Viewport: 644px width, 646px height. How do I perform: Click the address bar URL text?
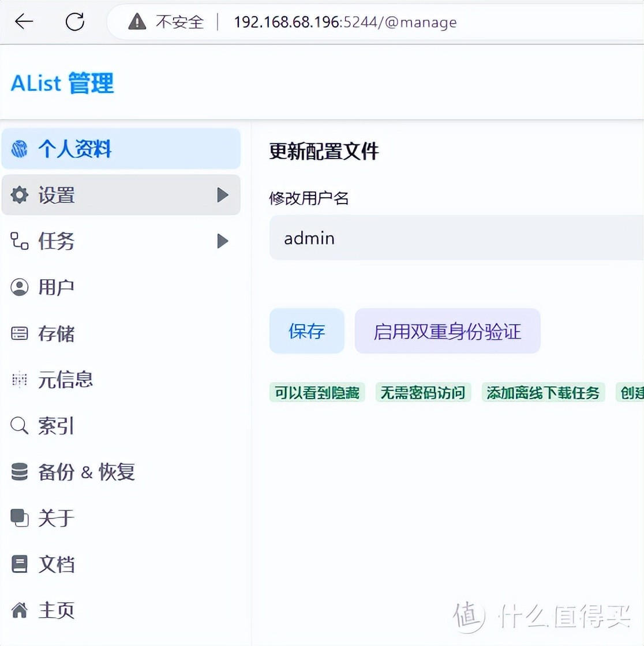tap(345, 22)
